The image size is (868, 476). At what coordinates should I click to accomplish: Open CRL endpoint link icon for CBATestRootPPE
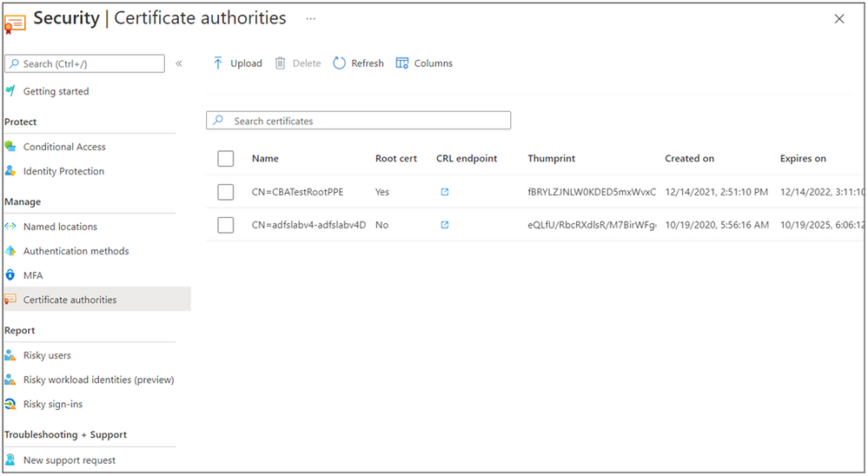pyautogui.click(x=445, y=192)
